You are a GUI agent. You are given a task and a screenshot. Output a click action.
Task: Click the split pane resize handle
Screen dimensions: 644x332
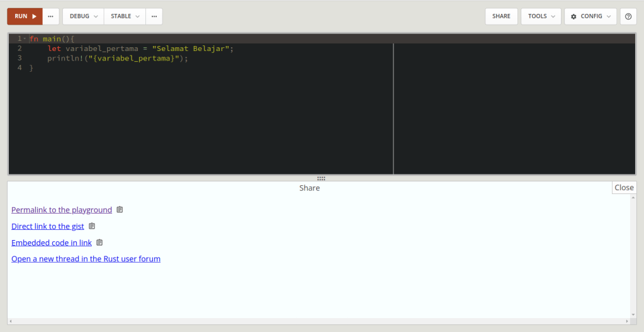point(321,178)
